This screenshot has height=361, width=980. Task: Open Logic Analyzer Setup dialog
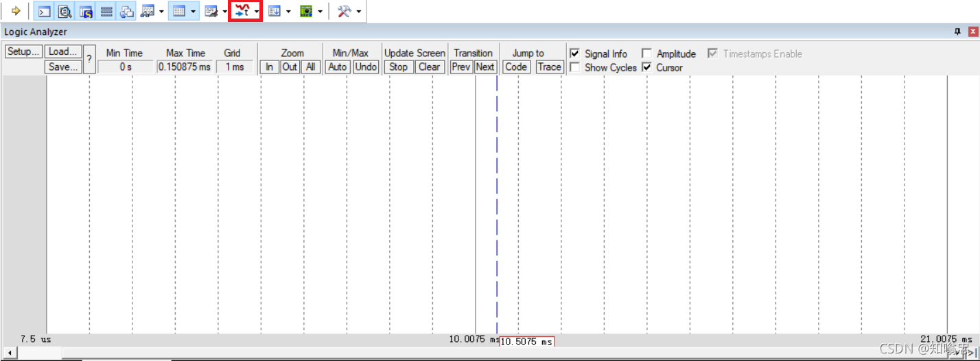pos(24,51)
